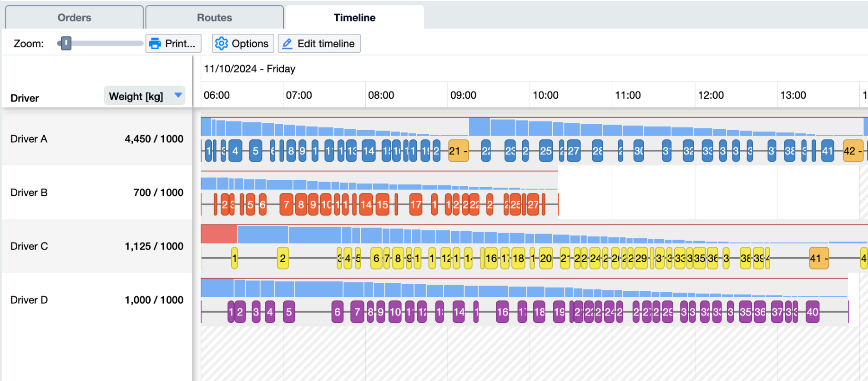Image resolution: width=868 pixels, height=381 pixels.
Task: Select the Timeline tab
Action: (354, 18)
